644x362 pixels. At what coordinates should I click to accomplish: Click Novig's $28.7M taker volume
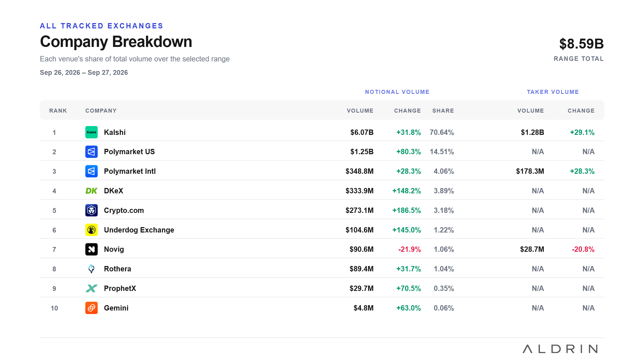(532, 249)
